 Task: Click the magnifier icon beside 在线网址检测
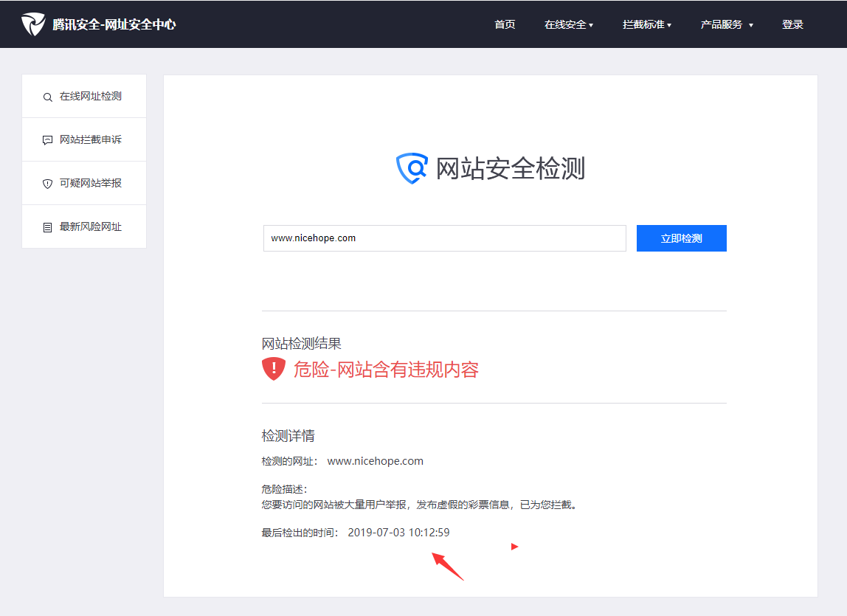tap(47, 97)
